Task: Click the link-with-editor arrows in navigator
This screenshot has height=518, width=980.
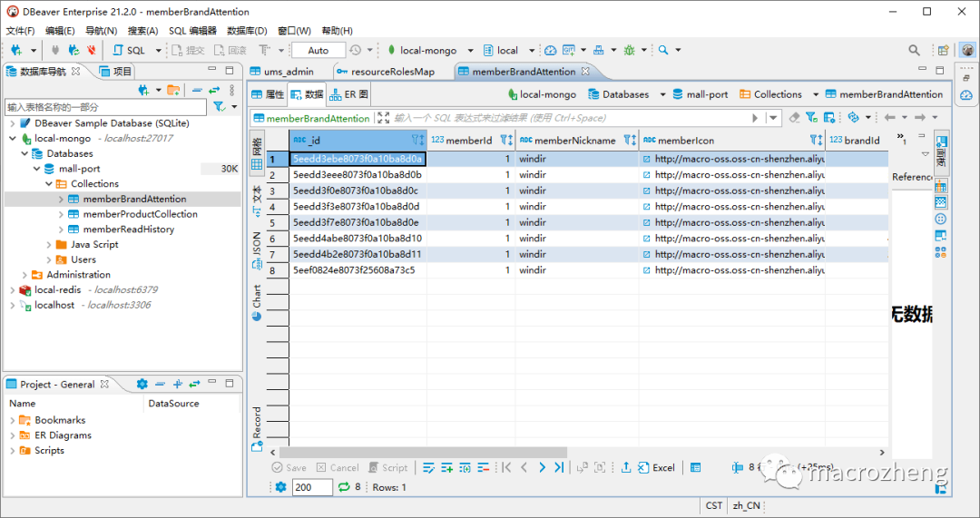Action: (215, 90)
